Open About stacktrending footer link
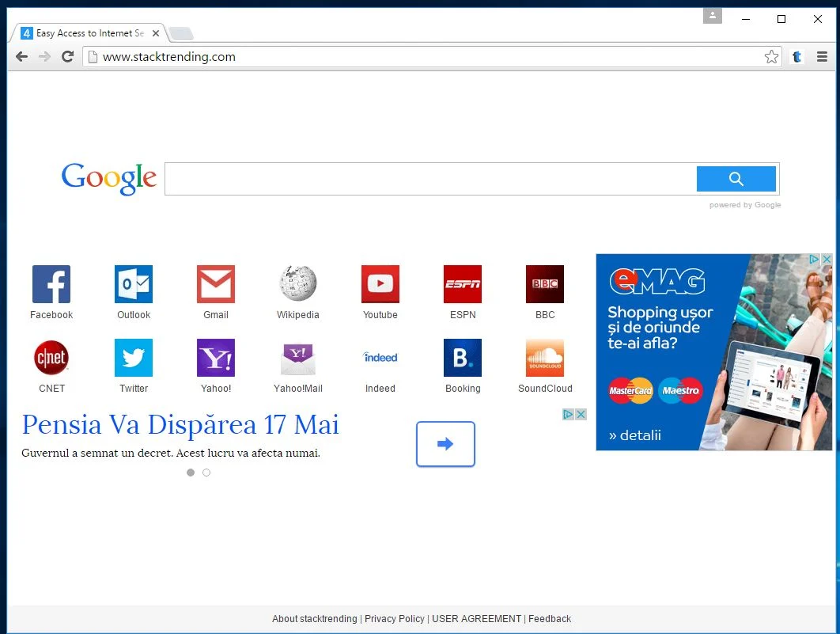The height and width of the screenshot is (634, 840). pyautogui.click(x=315, y=618)
